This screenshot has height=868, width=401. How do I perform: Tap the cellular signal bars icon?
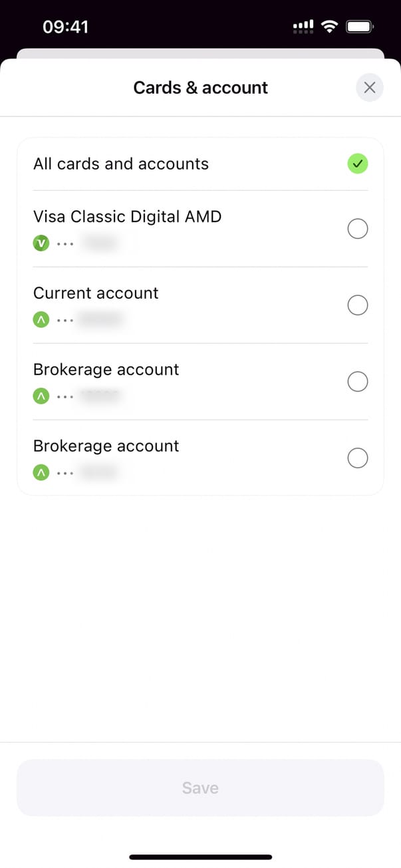coord(303,27)
